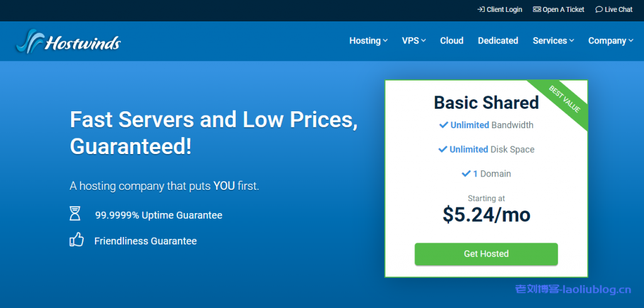Open the Client Login link
The image size is (644, 308).
[x=504, y=9]
